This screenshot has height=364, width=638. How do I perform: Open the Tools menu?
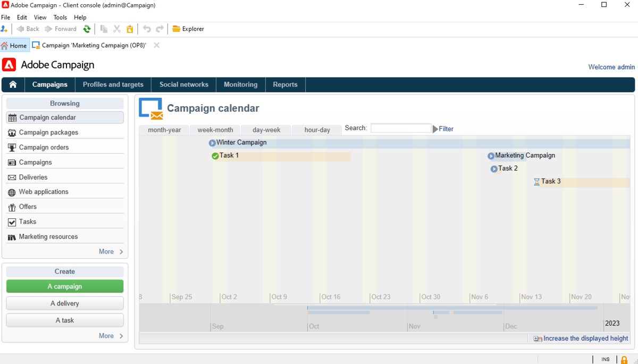pyautogui.click(x=60, y=17)
